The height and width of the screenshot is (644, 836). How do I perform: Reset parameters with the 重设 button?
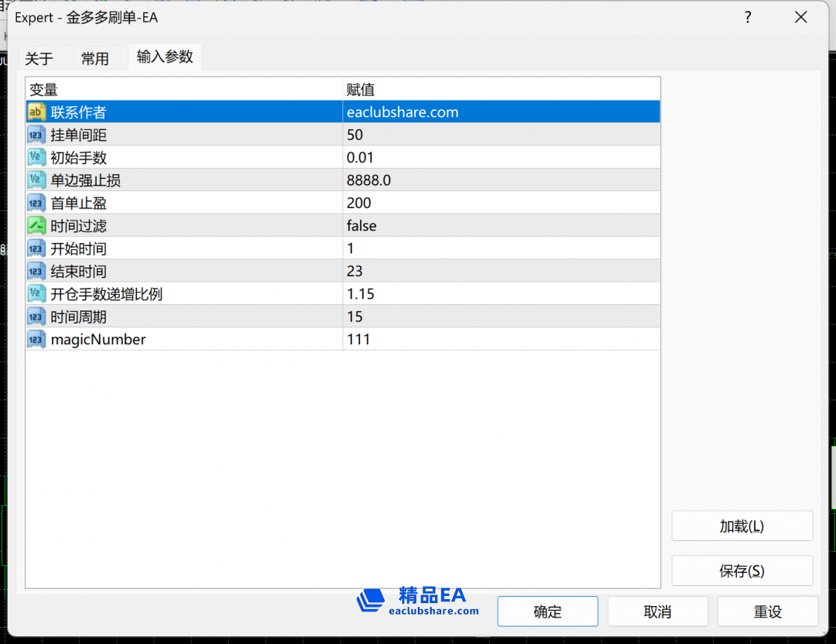(767, 611)
